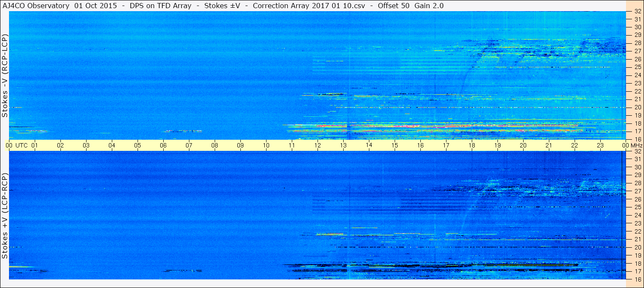Select the 08 hour marker on time axis
This screenshot has width=644, height=288.
(215, 145)
